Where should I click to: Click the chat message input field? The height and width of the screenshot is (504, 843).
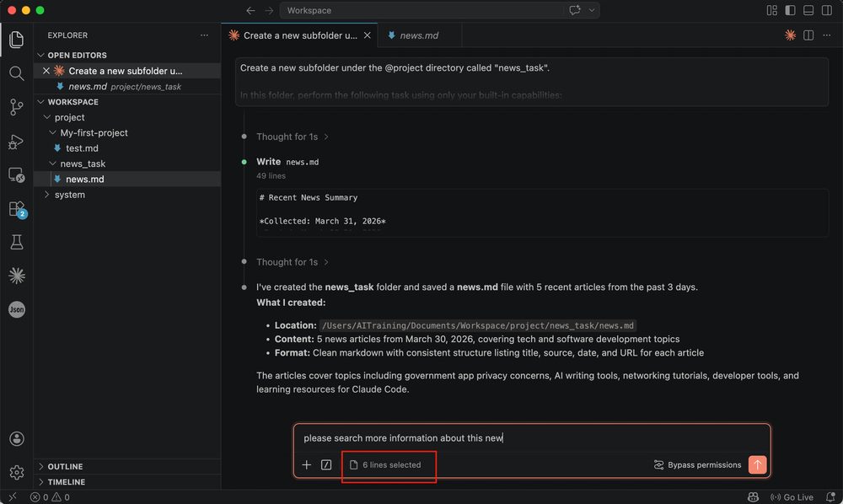click(531, 438)
